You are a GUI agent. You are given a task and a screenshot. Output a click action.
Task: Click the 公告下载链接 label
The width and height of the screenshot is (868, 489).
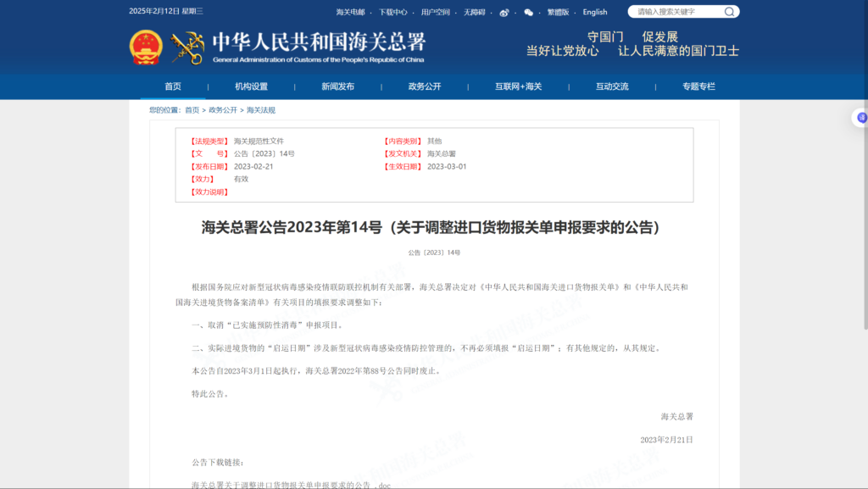218,463
